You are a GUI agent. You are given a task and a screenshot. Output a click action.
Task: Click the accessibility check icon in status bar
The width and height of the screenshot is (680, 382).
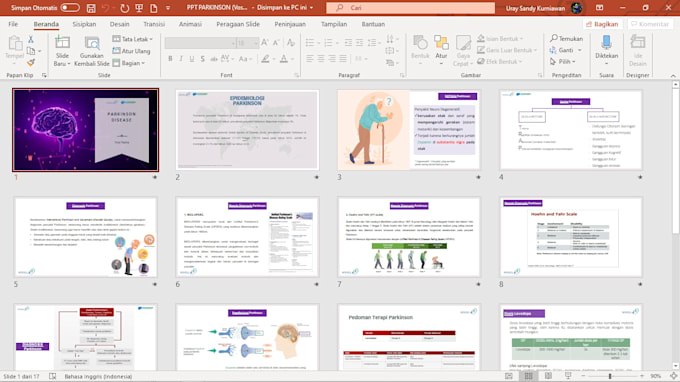coord(52,376)
